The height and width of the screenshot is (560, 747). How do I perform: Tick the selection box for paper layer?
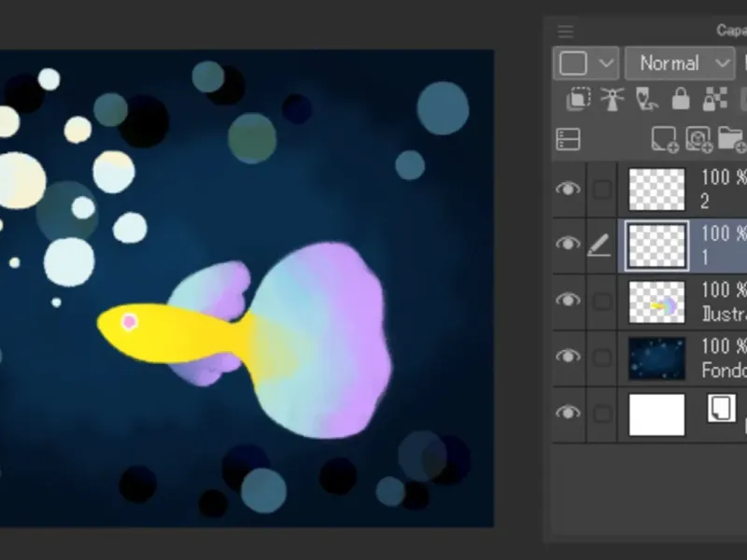[601, 413]
